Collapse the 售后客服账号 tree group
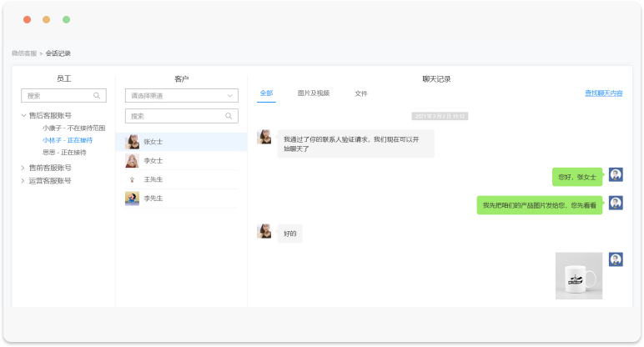The height and width of the screenshot is (347, 644). pos(24,116)
